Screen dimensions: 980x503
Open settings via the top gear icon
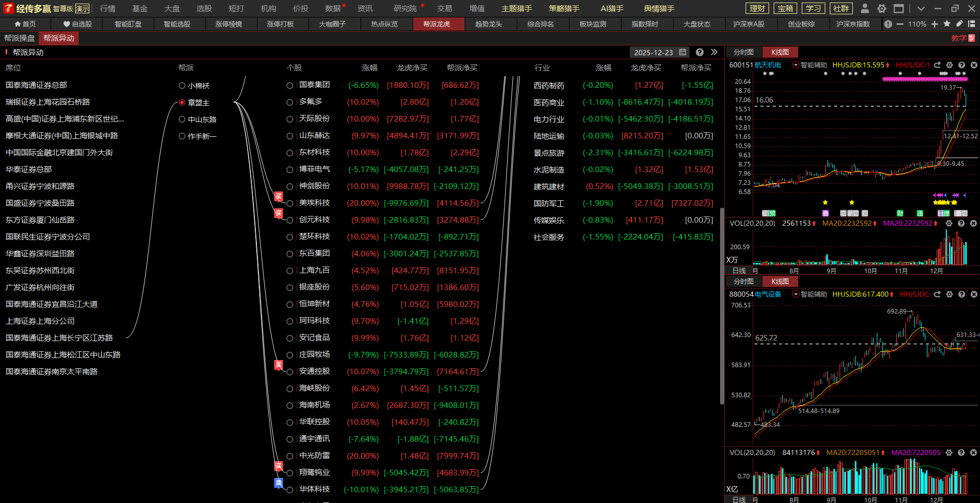[x=881, y=8]
